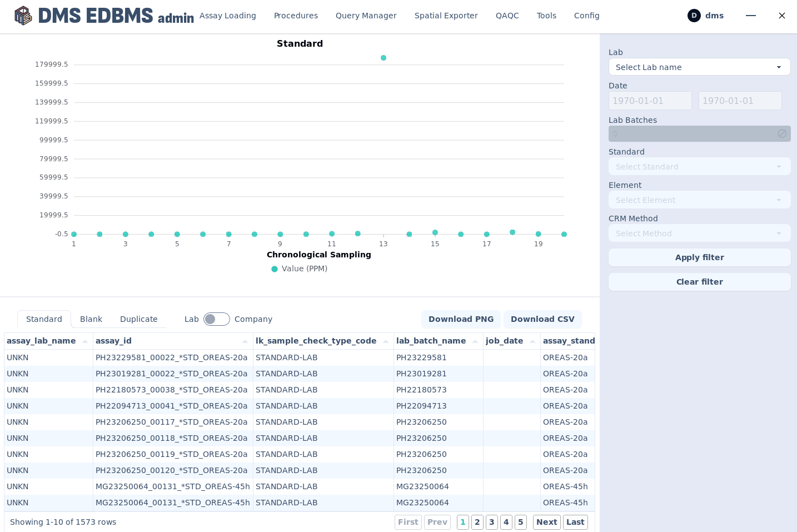The image size is (797, 532).
Task: Expand the Select Standard dropdown
Action: 699,167
